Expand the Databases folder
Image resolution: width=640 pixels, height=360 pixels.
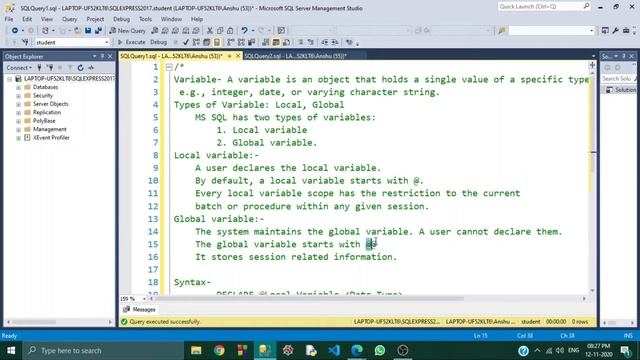point(18,87)
